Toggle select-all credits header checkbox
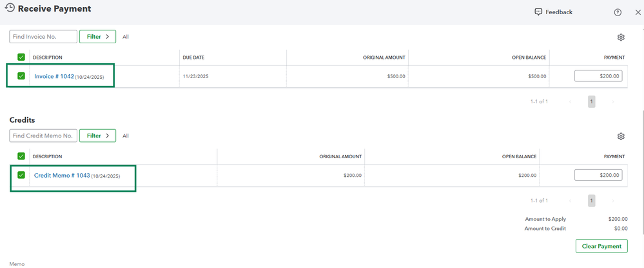 click(x=21, y=156)
